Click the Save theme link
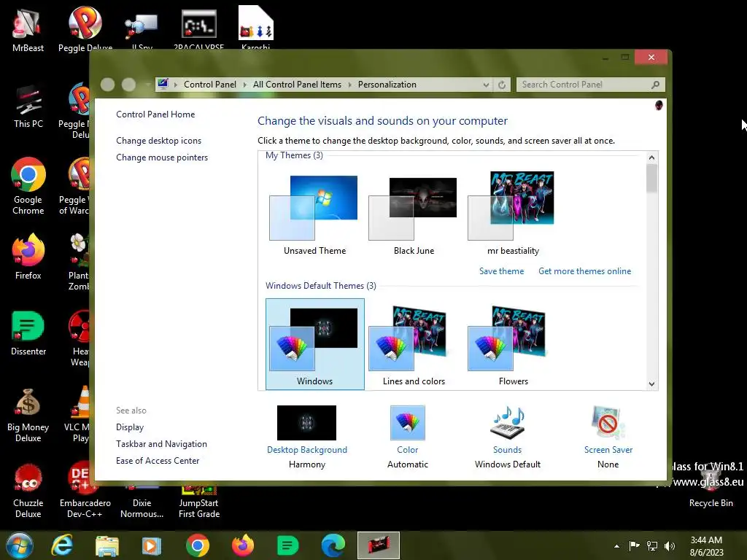Image resolution: width=747 pixels, height=560 pixels. pos(501,271)
